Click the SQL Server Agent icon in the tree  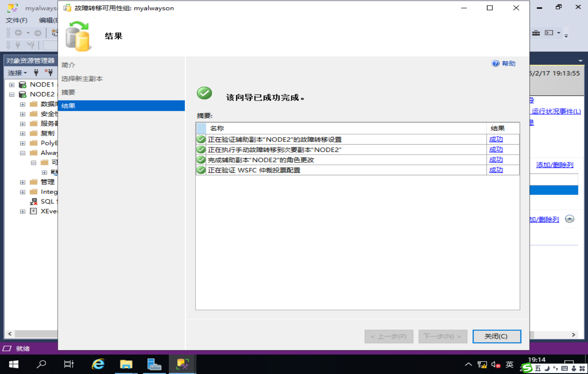click(x=34, y=202)
